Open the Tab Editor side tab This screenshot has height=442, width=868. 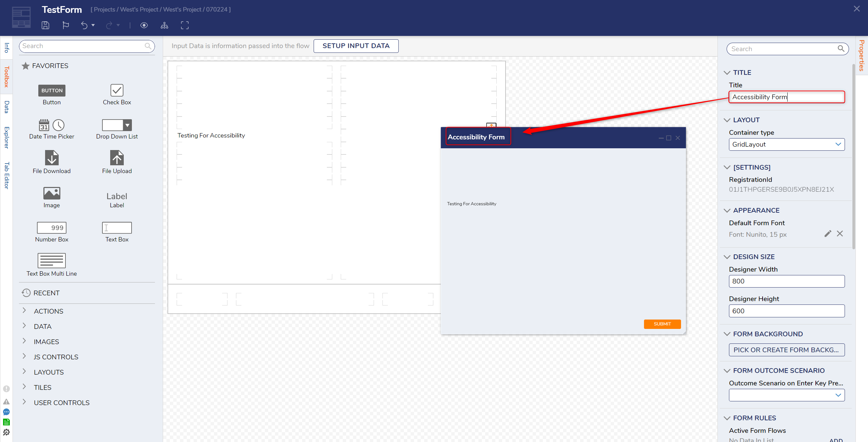pyautogui.click(x=6, y=175)
